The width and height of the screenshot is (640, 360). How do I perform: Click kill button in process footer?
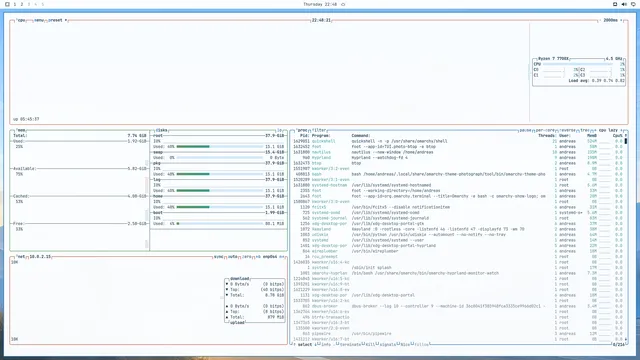tap(369, 345)
